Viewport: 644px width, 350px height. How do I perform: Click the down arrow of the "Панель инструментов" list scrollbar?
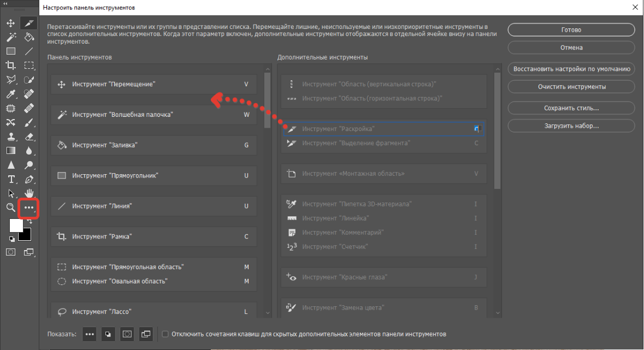point(267,312)
